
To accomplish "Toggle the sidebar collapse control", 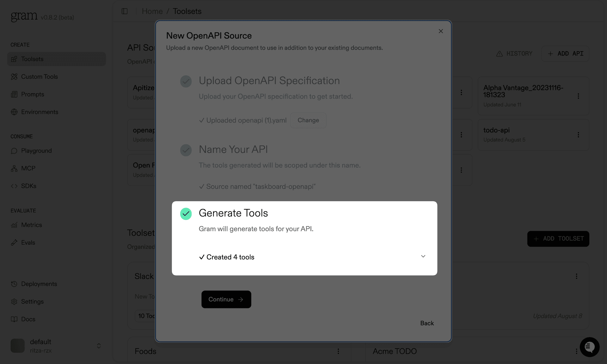I will [x=125, y=11].
